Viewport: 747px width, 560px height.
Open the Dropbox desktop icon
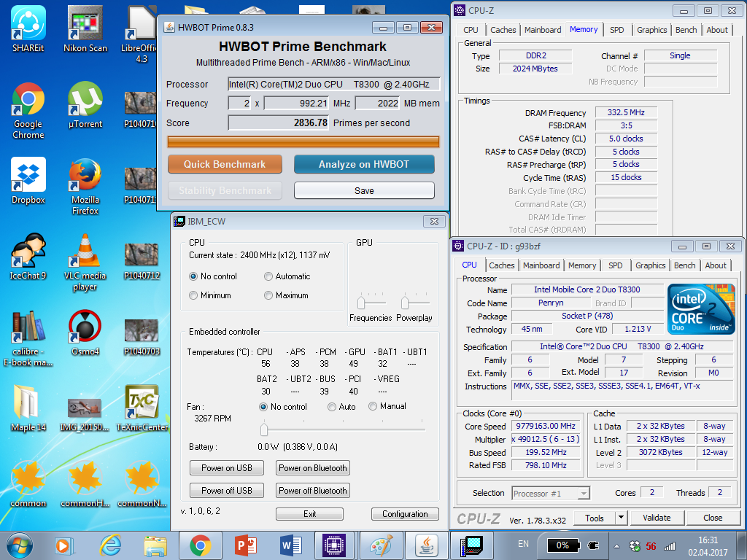(28, 181)
